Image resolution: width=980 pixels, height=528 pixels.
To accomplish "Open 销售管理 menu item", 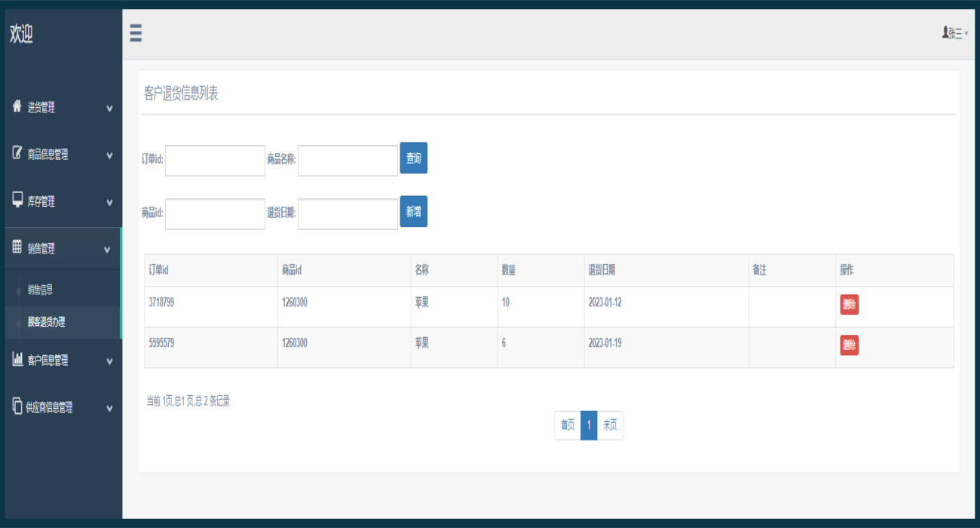I will tap(63, 248).
